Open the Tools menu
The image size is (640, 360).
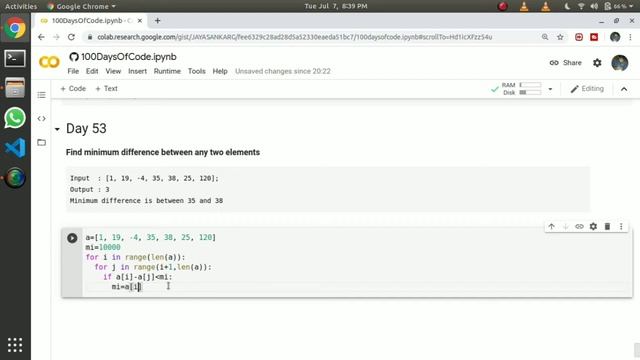[x=196, y=71]
